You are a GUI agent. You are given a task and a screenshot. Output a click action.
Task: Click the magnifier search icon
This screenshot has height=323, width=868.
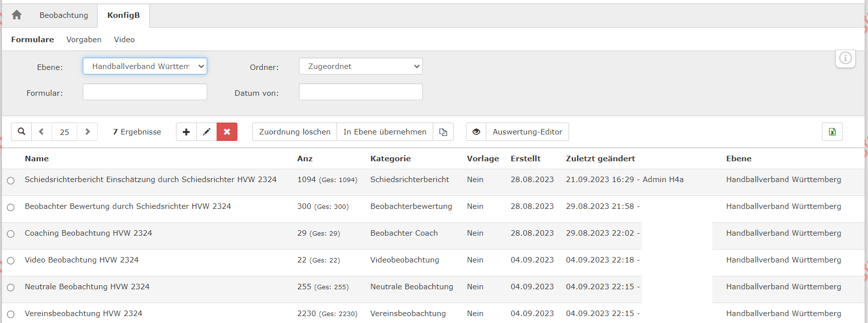click(x=21, y=131)
